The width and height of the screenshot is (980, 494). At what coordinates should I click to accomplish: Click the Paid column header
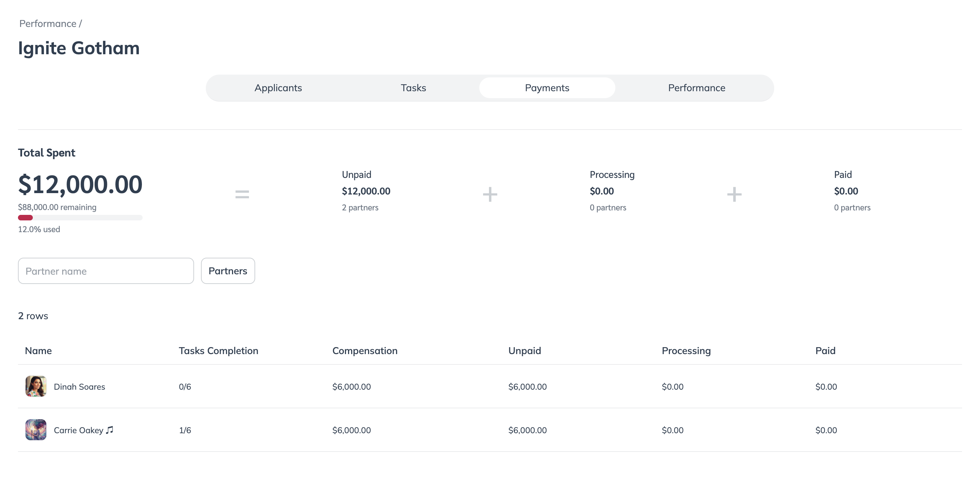(825, 351)
